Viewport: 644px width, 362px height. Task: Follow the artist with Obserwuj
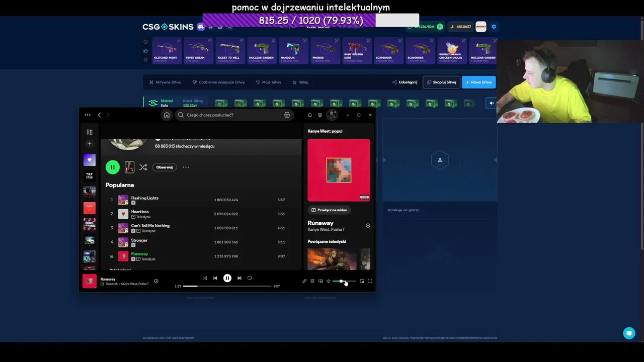[x=165, y=167]
